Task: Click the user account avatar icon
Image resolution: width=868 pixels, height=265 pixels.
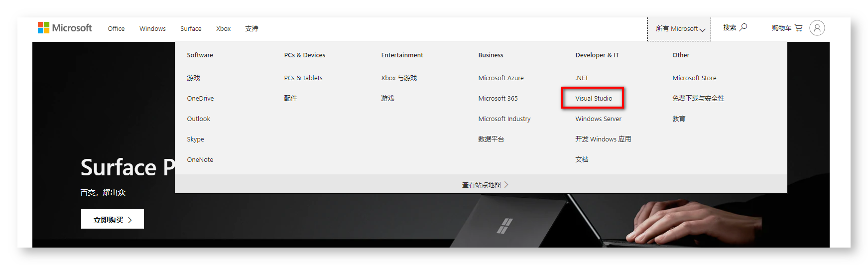Action: point(817,28)
